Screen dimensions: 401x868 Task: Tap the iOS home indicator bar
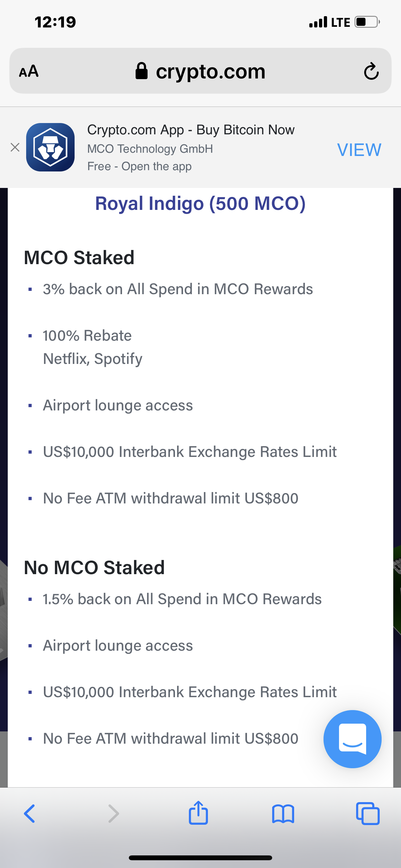pyautogui.click(x=200, y=858)
